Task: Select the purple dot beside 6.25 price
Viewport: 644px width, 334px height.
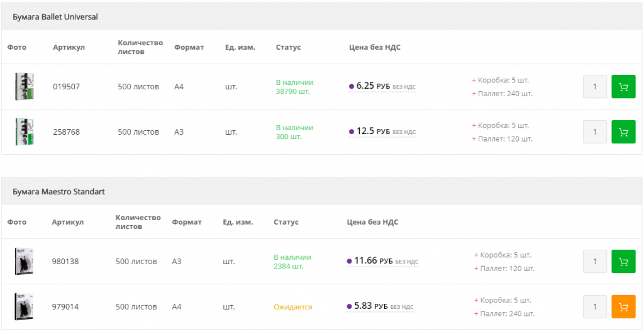Action: tap(352, 87)
